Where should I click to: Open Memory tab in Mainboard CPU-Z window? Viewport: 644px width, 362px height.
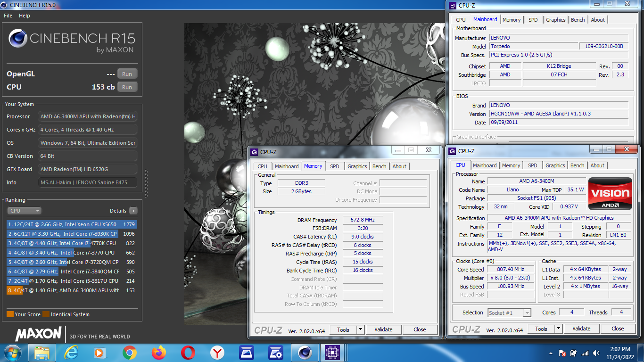(x=512, y=20)
